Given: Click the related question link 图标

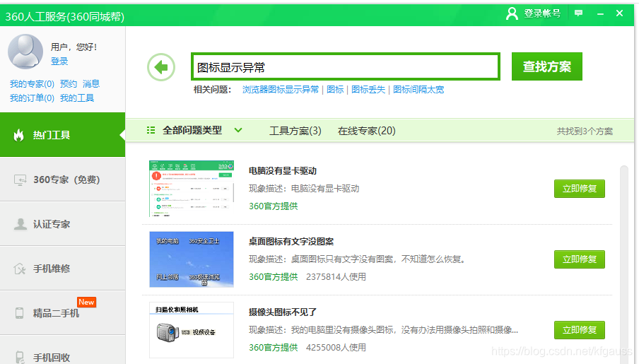Looking at the screenshot, I should 335,90.
